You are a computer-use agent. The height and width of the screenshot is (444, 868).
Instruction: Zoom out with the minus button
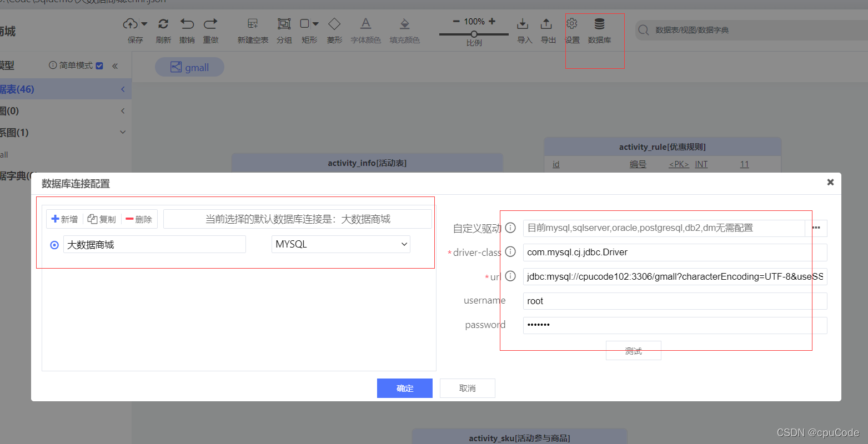tap(456, 22)
